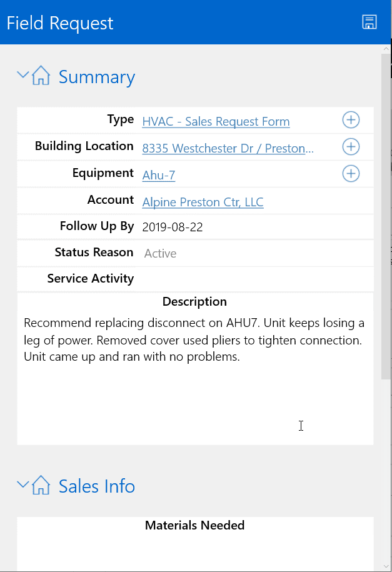Screen dimensions: 392x572
Task: Click plus icon beside Building Location
Action: 351,147
